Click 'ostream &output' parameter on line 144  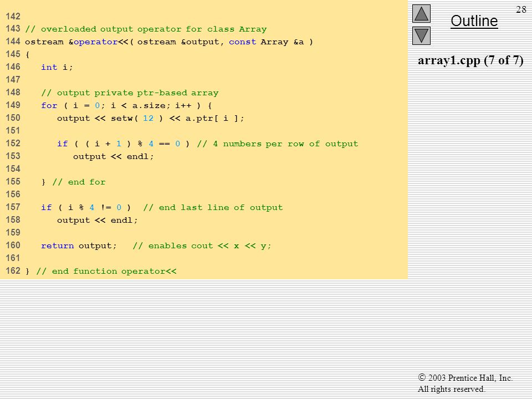click(x=180, y=42)
